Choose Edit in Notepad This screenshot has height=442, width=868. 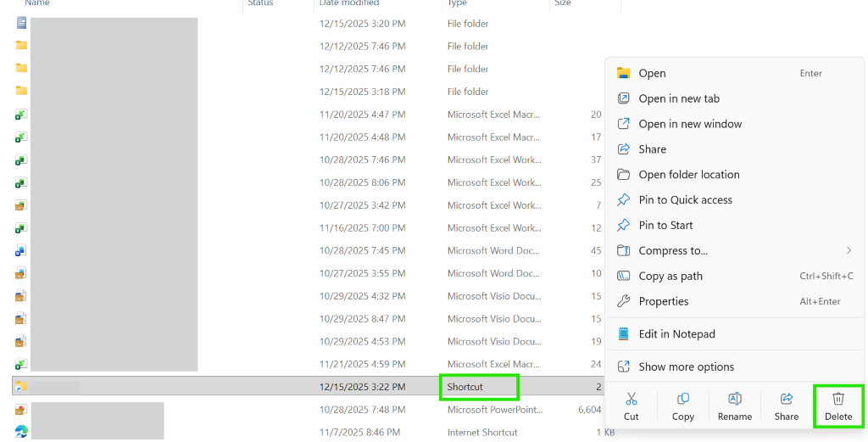tap(735, 334)
